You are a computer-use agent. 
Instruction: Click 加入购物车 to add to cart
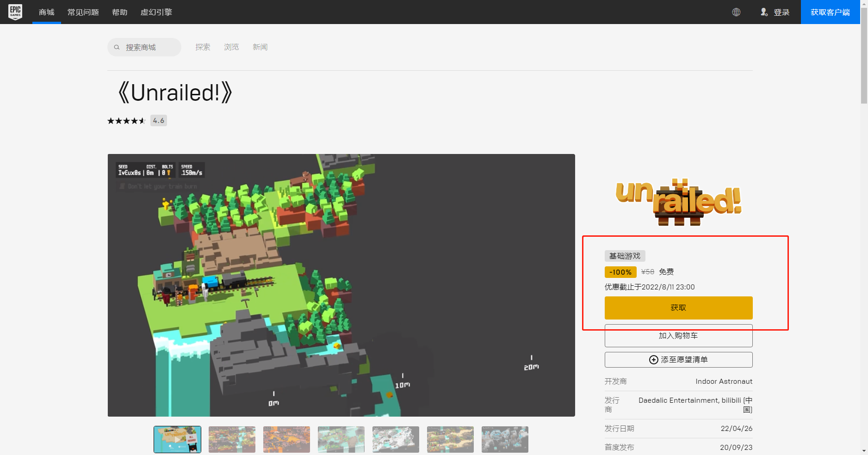(678, 336)
